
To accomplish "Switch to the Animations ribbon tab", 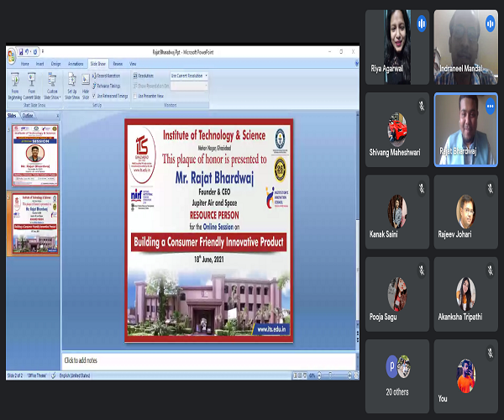I will point(76,64).
